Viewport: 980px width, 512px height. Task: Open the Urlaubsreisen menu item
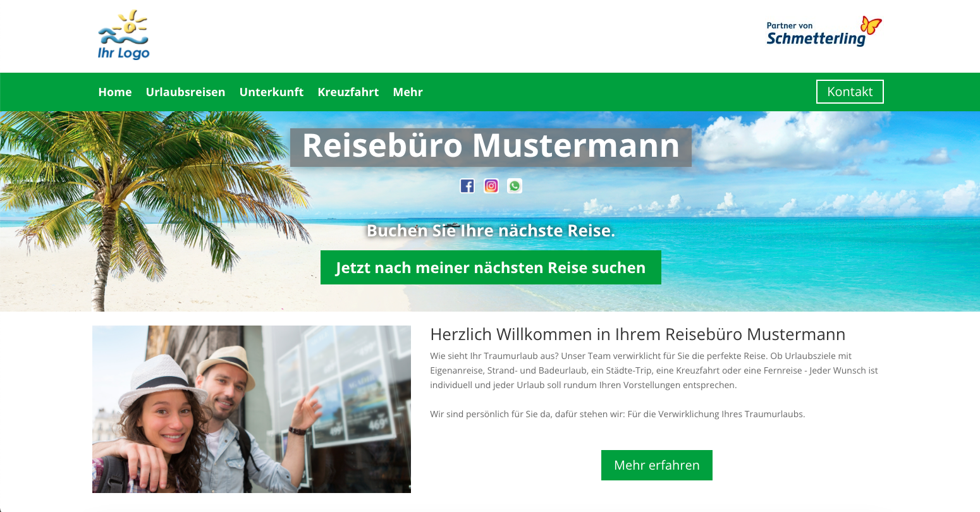185,92
